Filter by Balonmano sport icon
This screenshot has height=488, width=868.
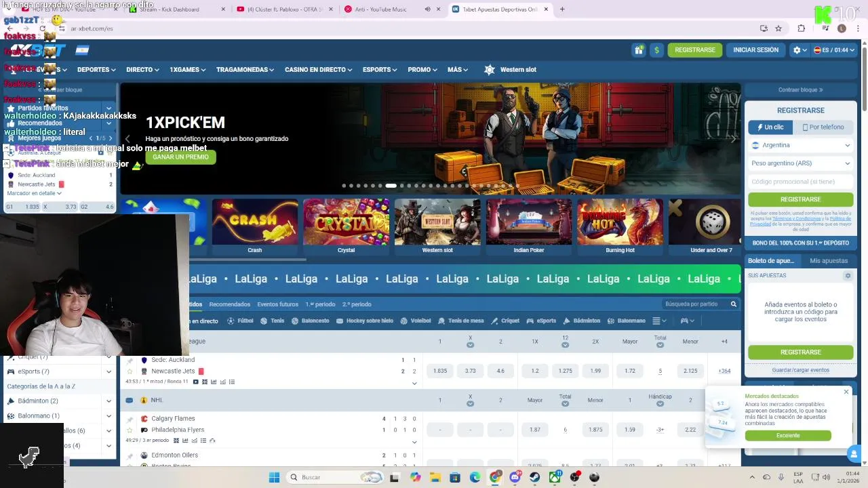627,321
